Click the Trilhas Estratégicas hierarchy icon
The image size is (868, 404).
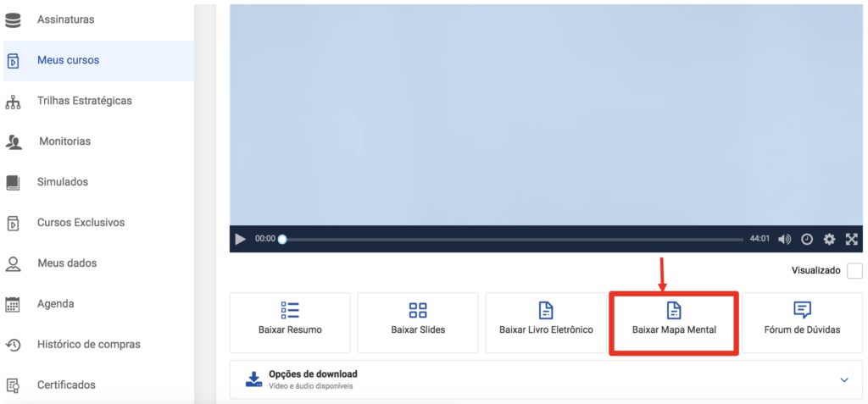point(13,102)
